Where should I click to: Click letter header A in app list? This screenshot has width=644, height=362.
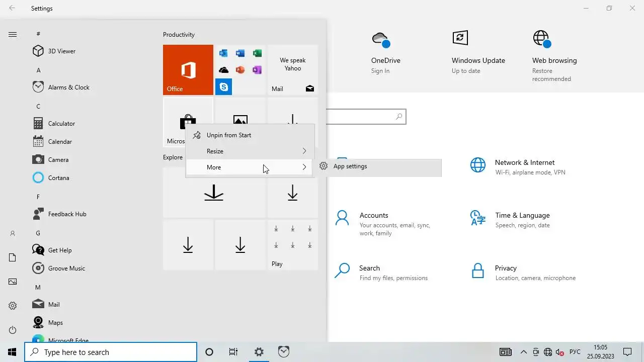point(39,70)
